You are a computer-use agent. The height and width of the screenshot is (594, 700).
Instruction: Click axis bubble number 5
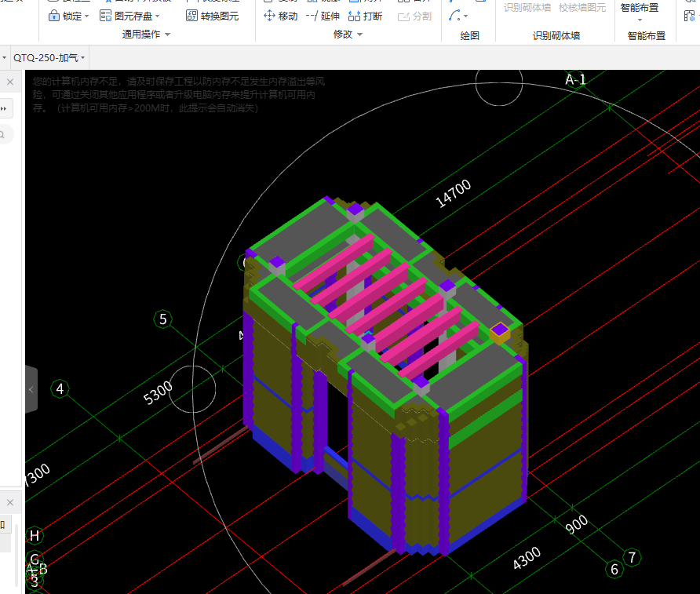tap(163, 319)
